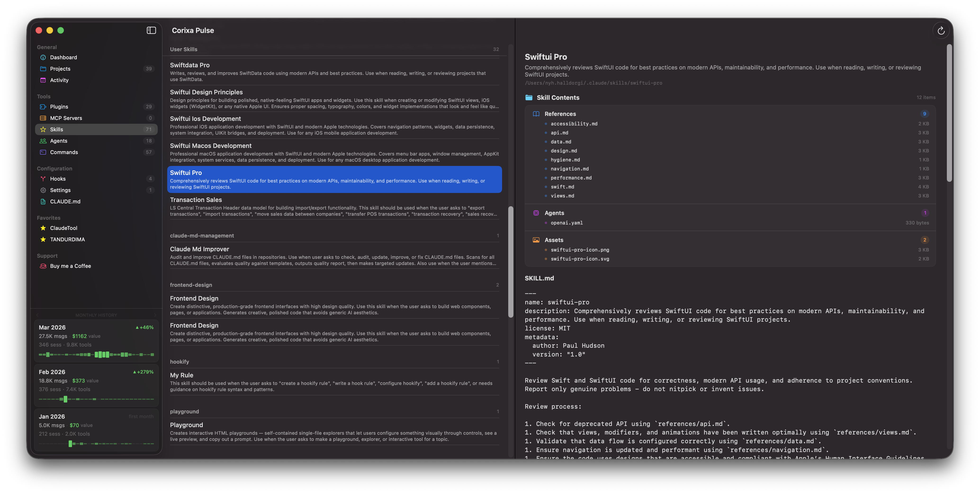Open the Jan 2026 monthly history card
Image resolution: width=980 pixels, height=494 pixels.
[96, 430]
